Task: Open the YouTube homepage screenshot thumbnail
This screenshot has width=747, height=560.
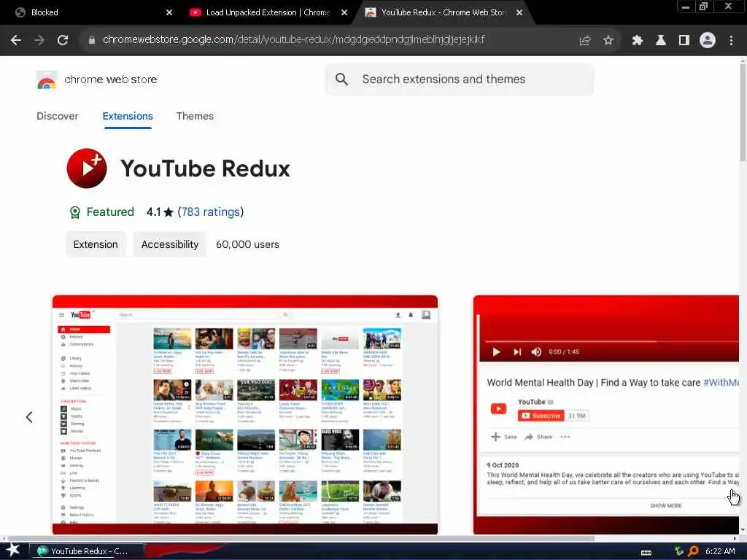Action: [x=245, y=415]
